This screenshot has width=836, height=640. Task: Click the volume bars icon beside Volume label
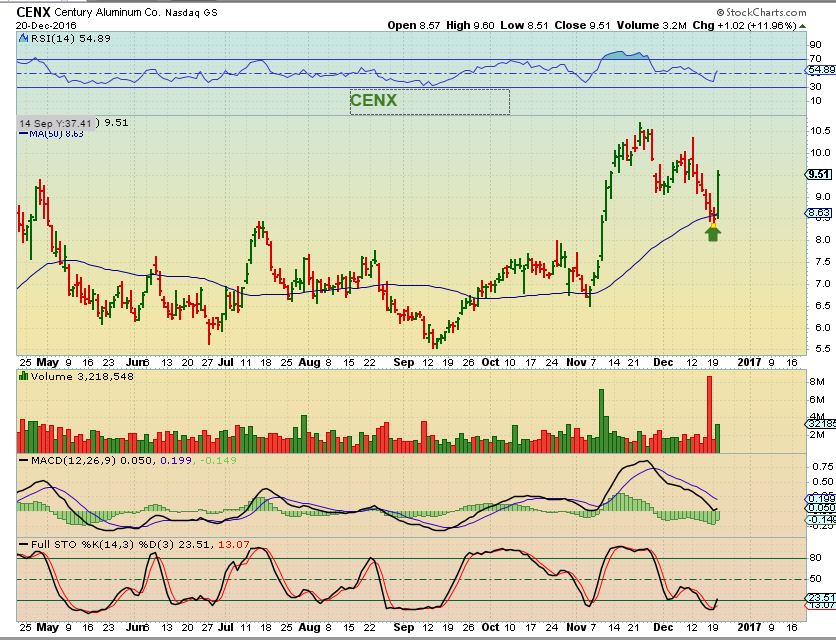coord(23,376)
